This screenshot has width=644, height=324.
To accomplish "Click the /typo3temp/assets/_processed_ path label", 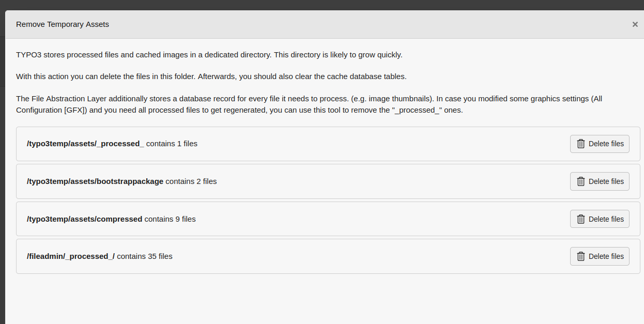I will tap(85, 144).
